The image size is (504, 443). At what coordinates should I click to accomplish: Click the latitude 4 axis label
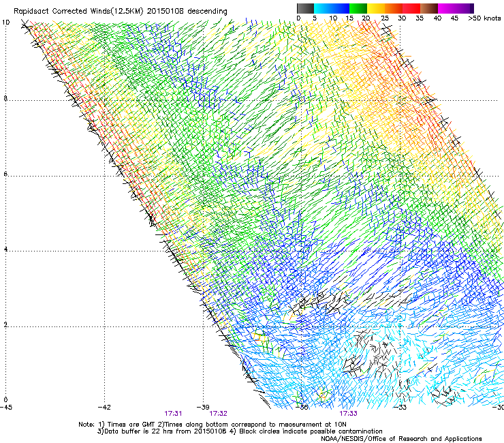pyautogui.click(x=5, y=249)
